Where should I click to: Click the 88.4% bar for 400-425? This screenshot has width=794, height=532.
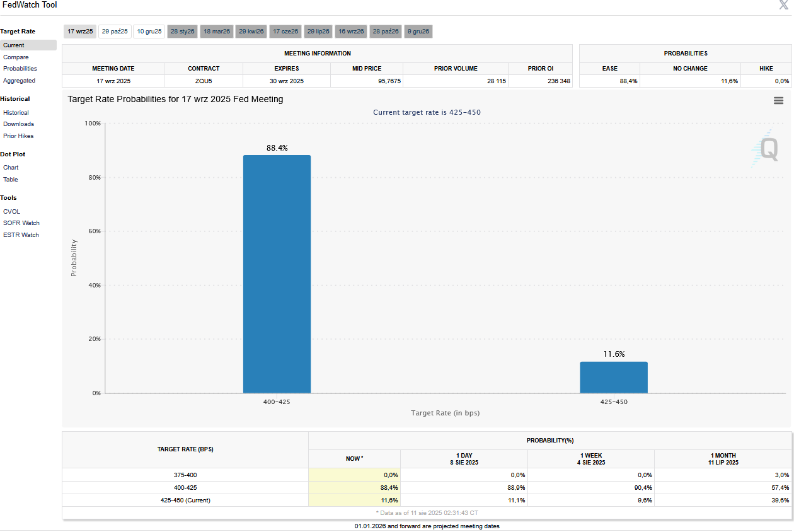click(x=277, y=274)
